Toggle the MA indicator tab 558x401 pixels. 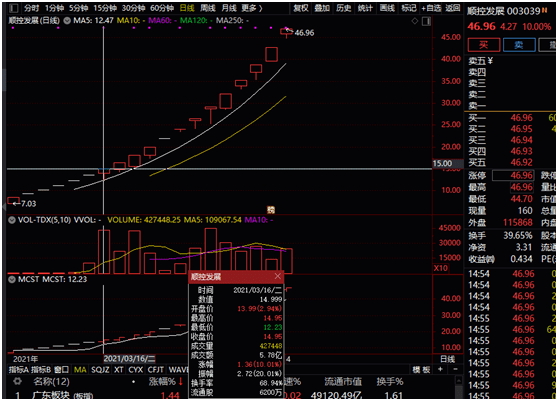[80, 370]
